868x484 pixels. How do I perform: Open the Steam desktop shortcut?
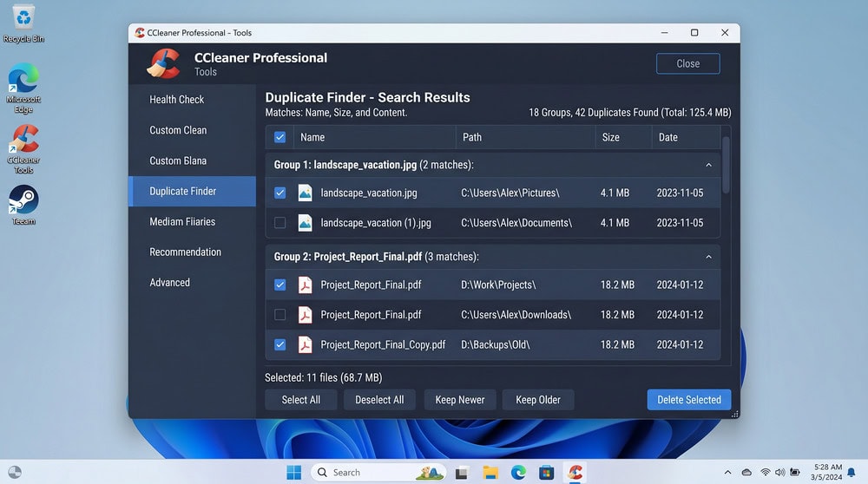pos(23,205)
